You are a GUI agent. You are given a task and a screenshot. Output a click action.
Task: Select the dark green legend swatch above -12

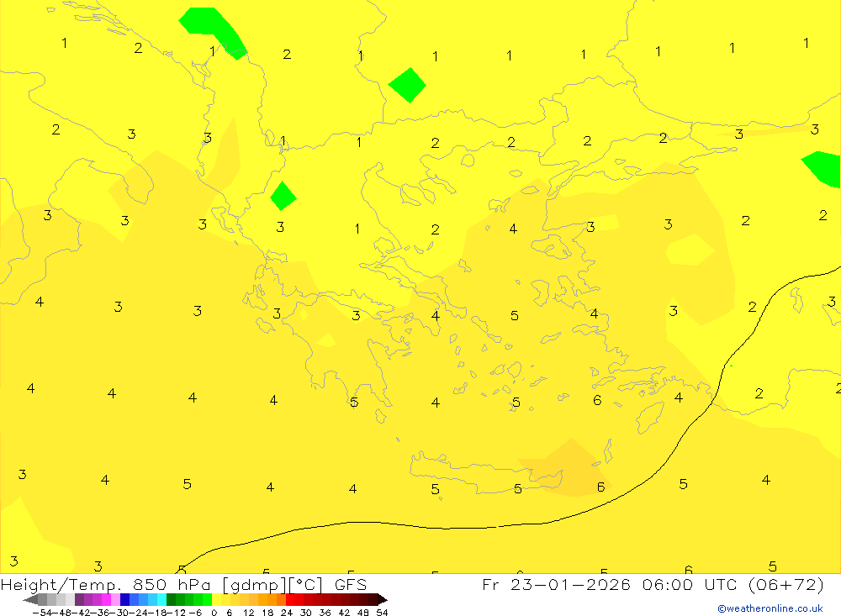tap(171, 599)
